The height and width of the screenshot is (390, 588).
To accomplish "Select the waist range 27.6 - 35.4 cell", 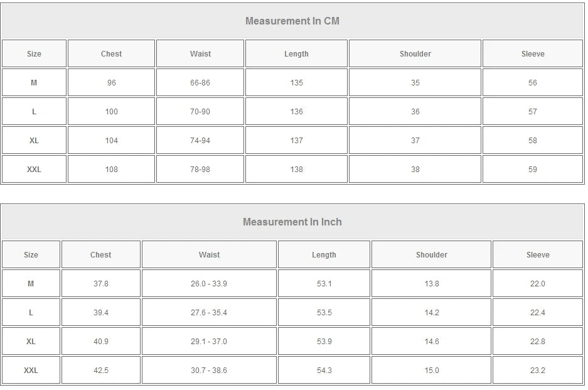I will pyautogui.click(x=209, y=313).
